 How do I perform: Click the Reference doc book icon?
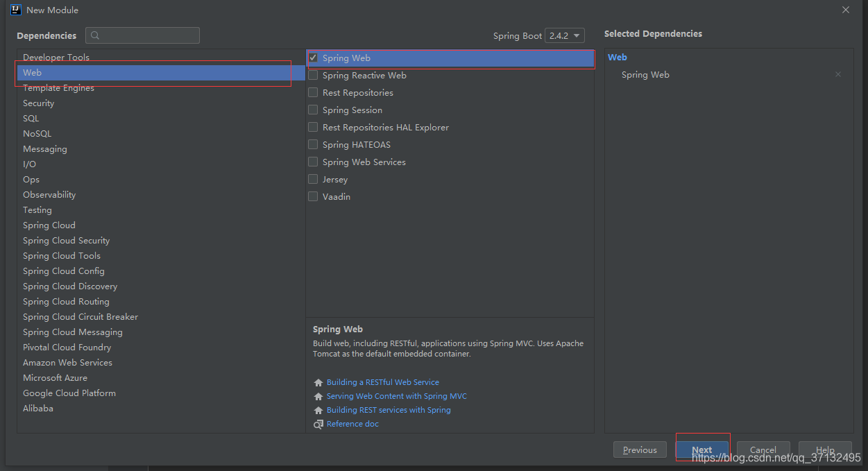click(318, 425)
